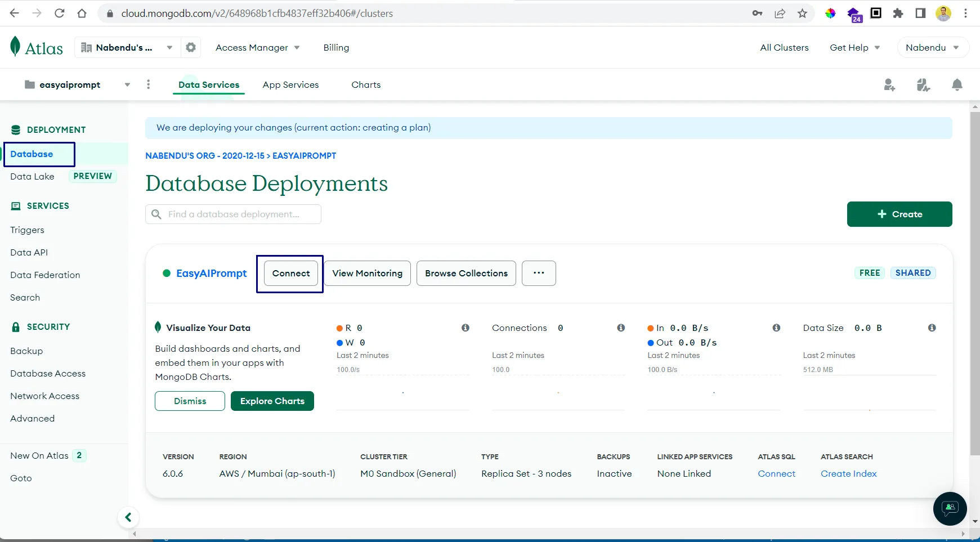Open project activity feed icon
This screenshot has height=542, width=980.
pos(923,85)
